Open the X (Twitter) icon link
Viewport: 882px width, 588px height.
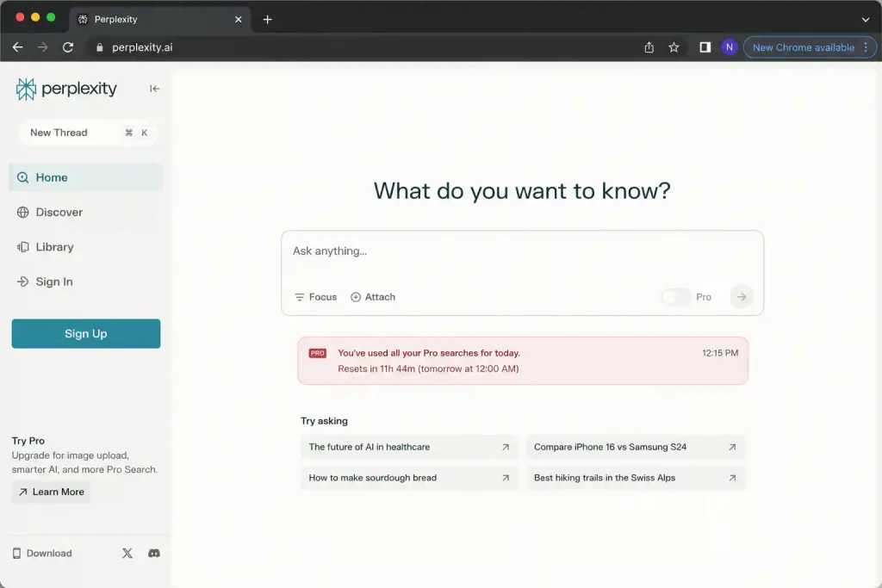pos(127,554)
